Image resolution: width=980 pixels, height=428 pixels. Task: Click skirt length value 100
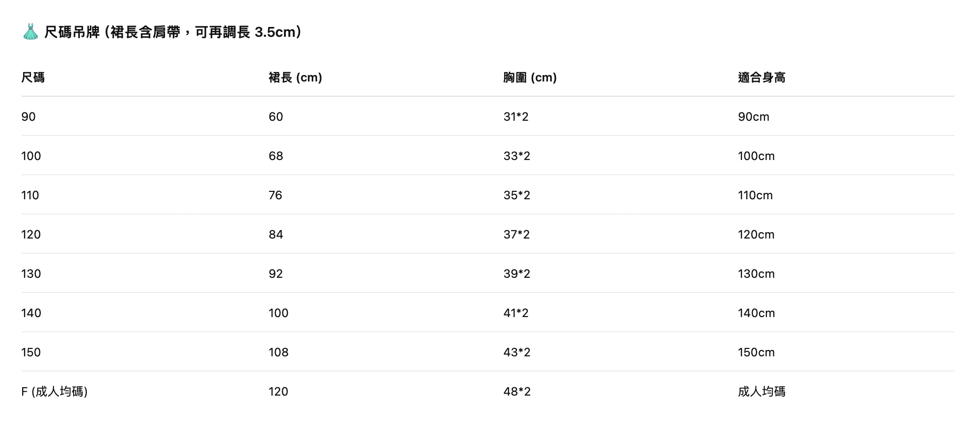click(278, 313)
